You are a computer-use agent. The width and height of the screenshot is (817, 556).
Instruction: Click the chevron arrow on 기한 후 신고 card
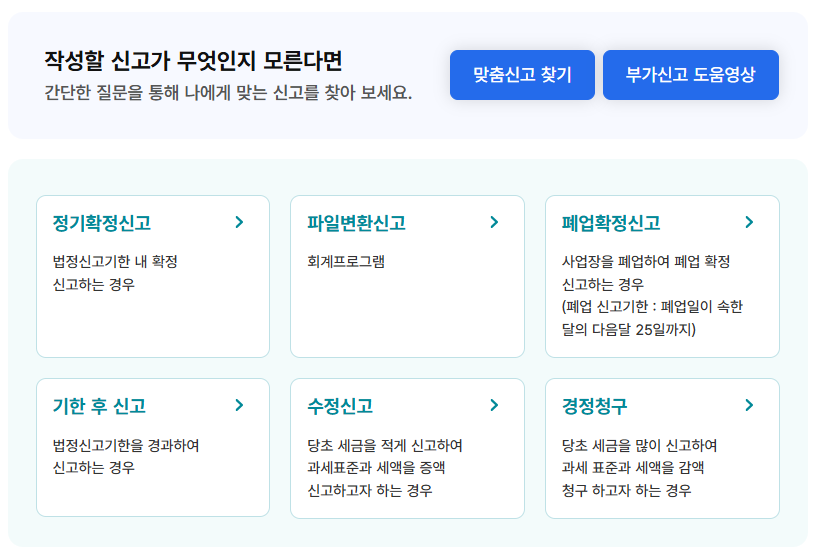[239, 405]
